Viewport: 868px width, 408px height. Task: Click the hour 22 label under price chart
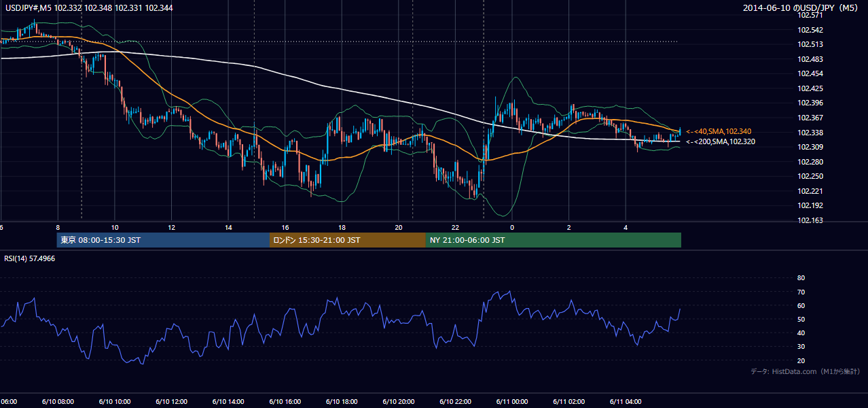coord(456,228)
